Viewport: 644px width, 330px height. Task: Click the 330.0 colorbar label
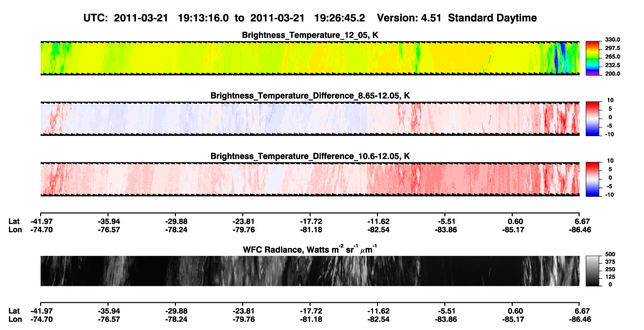(613, 40)
